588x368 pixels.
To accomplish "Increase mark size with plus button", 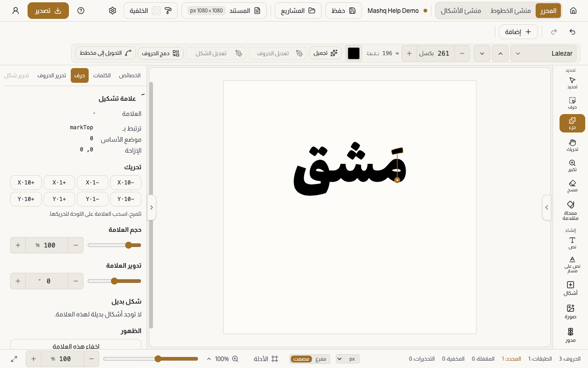I will (x=18, y=245).
